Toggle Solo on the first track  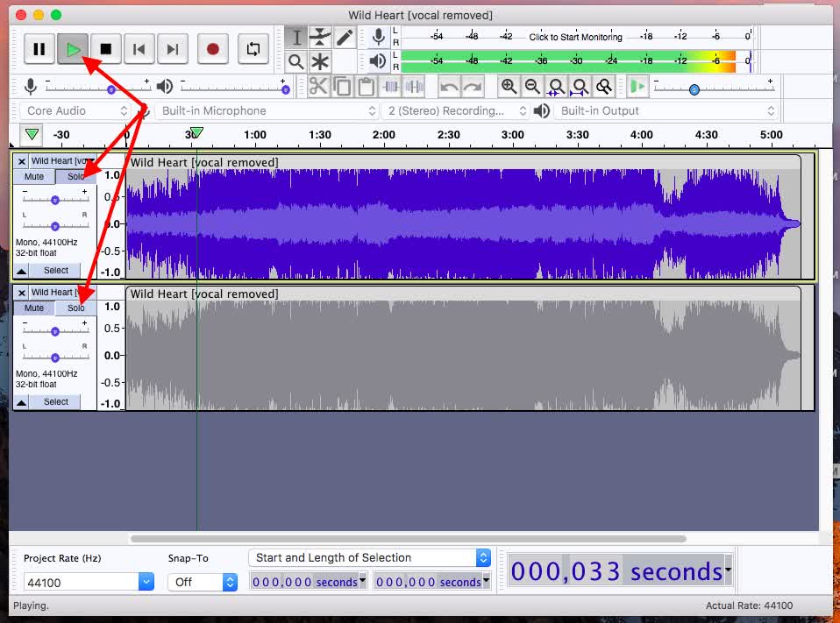pyautogui.click(x=76, y=177)
